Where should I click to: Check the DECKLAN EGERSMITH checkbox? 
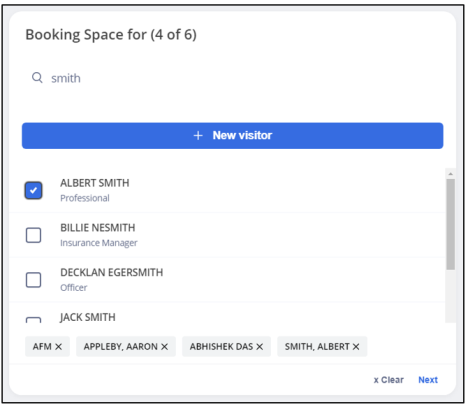point(33,280)
